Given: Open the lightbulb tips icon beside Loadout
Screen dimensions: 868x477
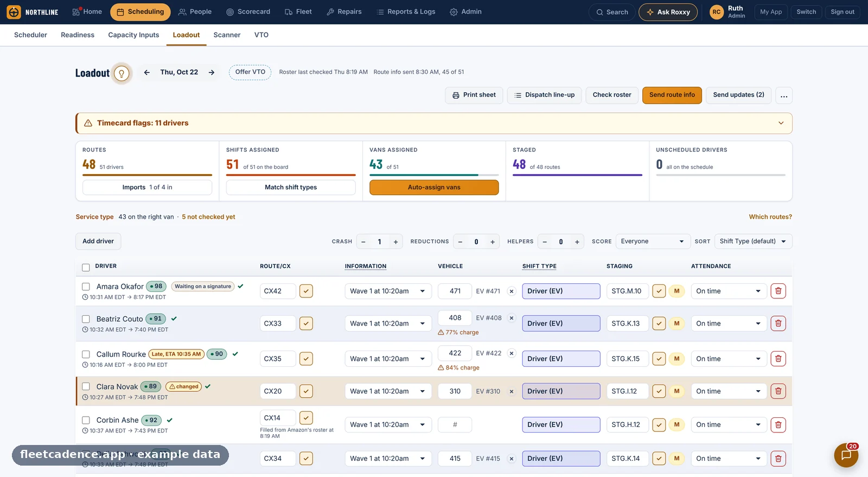Looking at the screenshot, I should pos(122,73).
